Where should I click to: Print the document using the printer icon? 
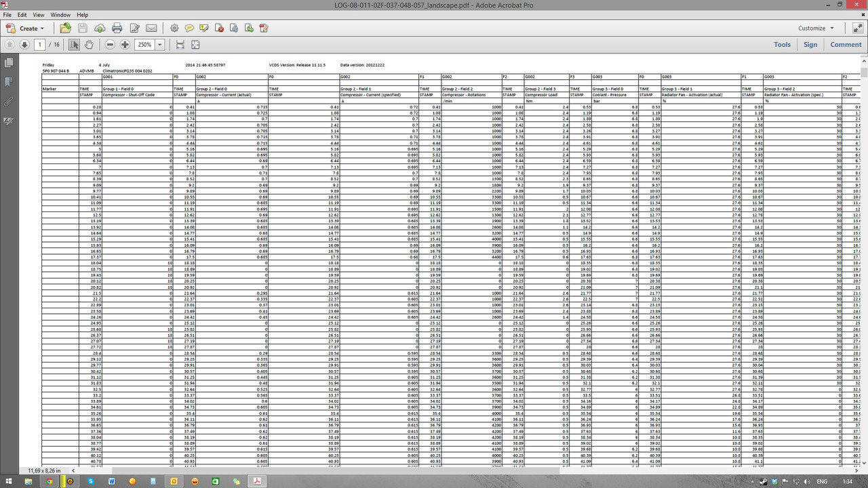coord(117,28)
